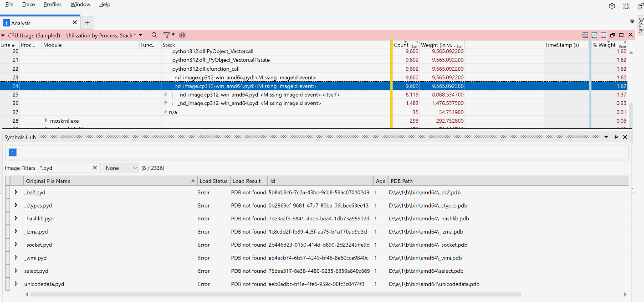Screen dimensions: 644x302
Task: Sort by the Weight column header
Action: [442, 45]
